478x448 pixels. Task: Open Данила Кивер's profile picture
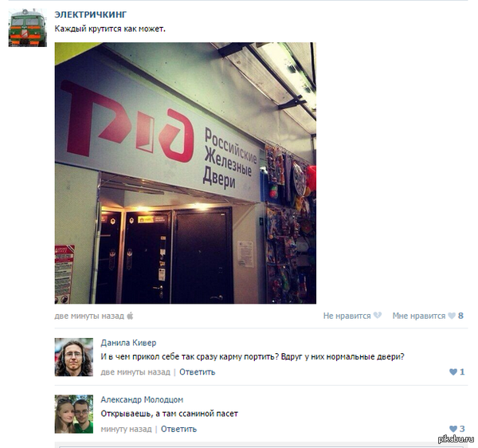[74, 357]
